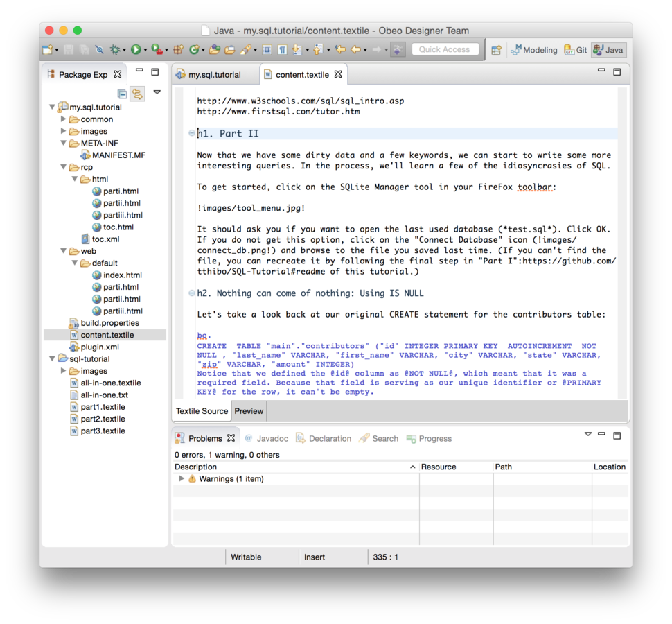Open the Progress view tab
Image resolution: width=672 pixels, height=624 pixels.
[x=430, y=438]
